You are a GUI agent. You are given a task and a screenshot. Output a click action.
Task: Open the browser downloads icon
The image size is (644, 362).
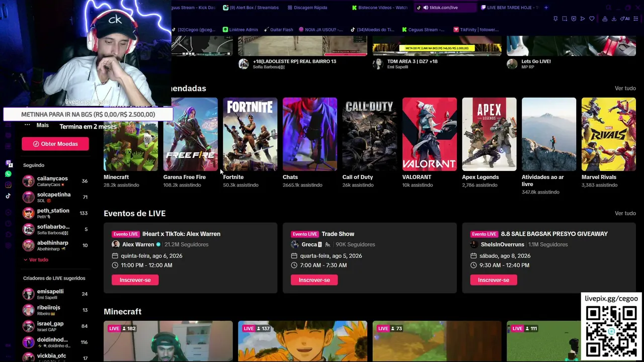tap(614, 19)
